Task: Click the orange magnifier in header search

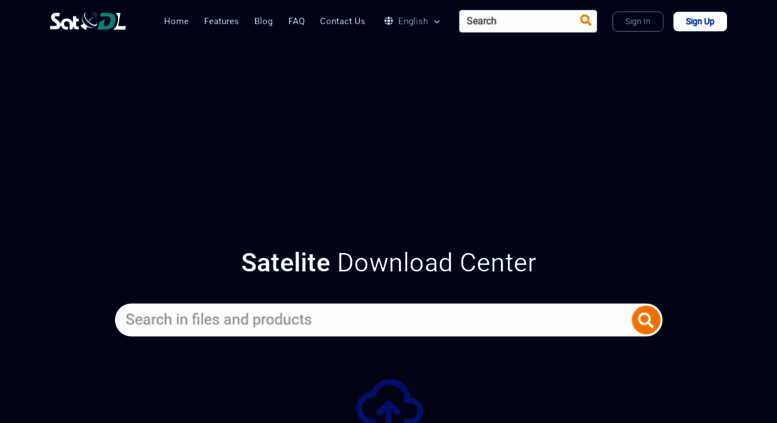Action: 585,20
